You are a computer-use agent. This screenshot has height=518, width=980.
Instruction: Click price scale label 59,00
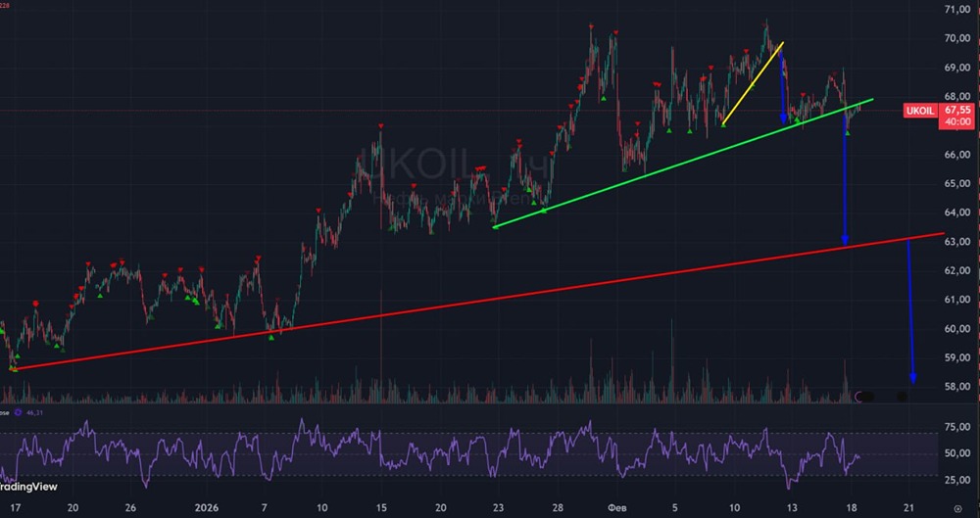957,358
